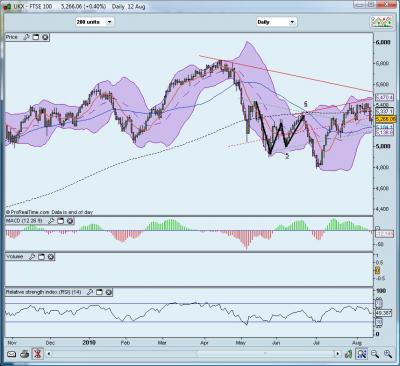Open the Price panel settings wrench

26,37
